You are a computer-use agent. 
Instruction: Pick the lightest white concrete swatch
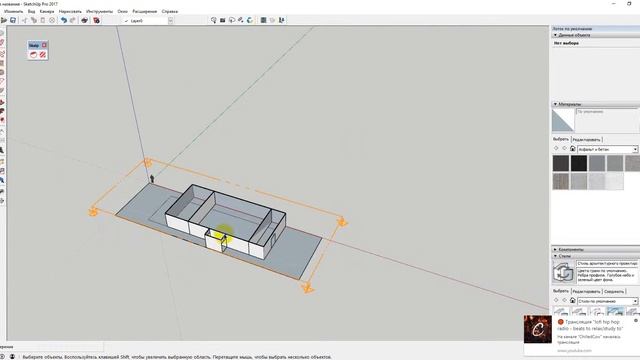pos(615,181)
